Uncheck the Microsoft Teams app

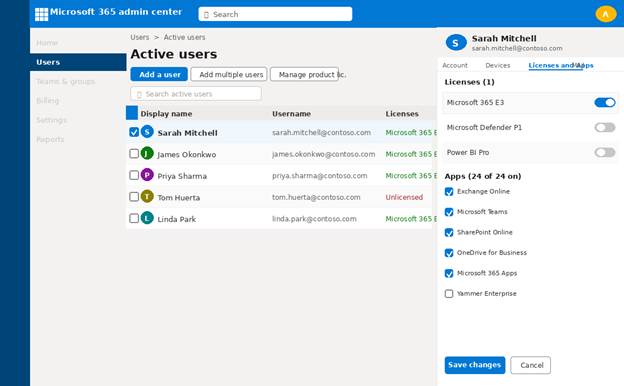click(x=449, y=212)
